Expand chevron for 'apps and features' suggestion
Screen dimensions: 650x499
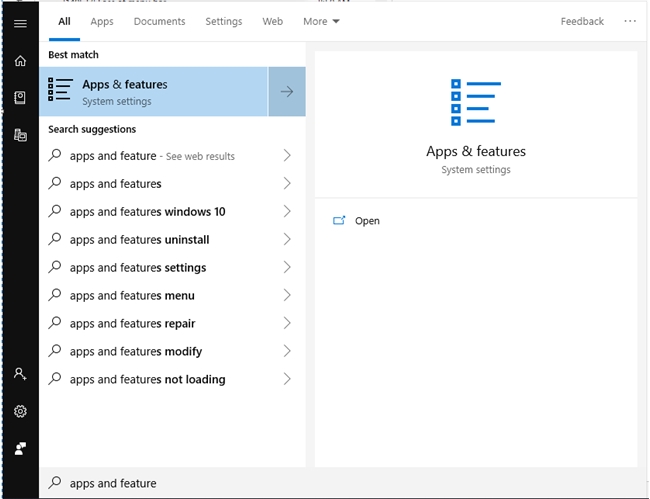287,183
